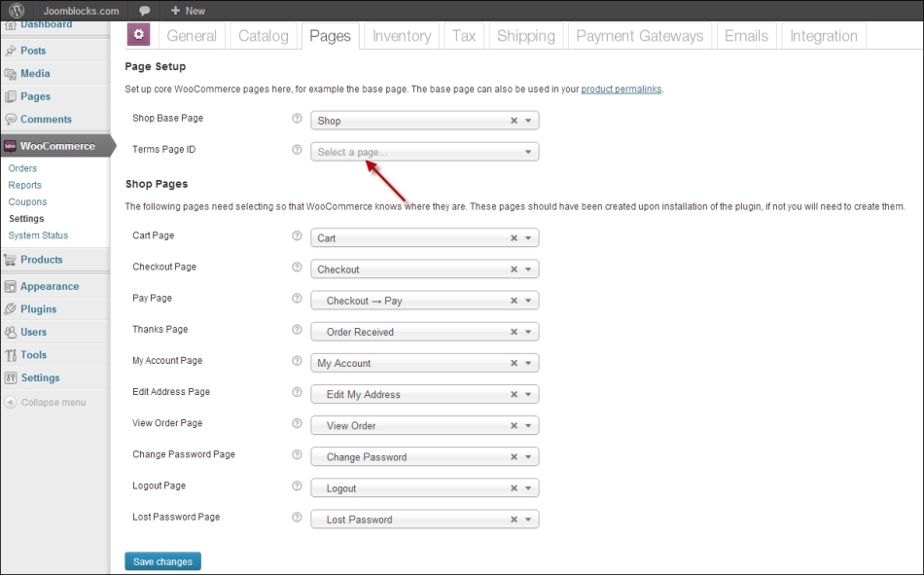Open the Dashboard menu item

46,24
